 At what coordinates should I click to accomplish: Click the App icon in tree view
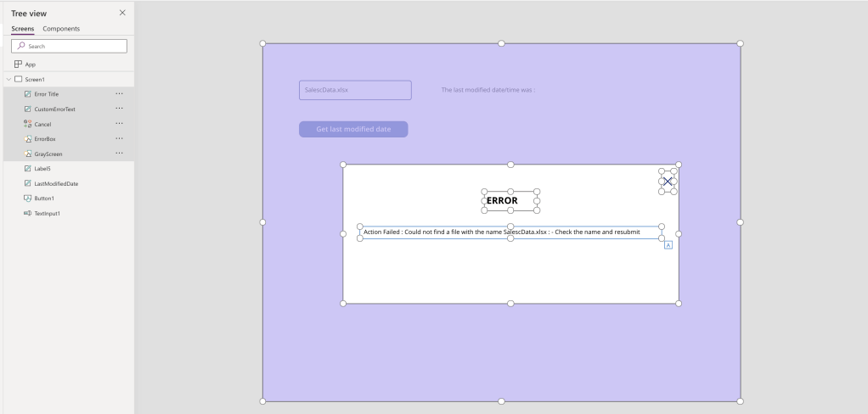[18, 64]
